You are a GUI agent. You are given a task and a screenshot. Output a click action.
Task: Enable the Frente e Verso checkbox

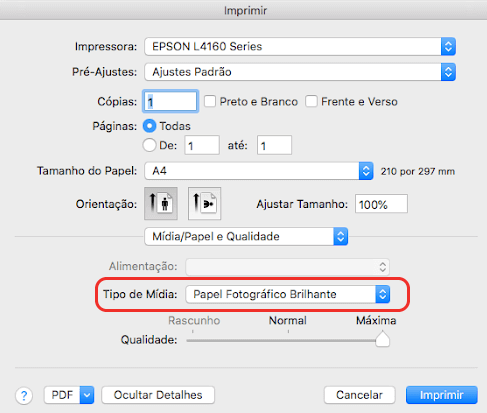point(311,101)
